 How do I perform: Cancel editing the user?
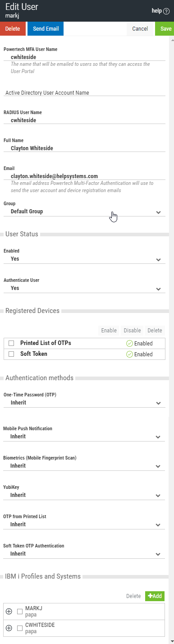click(140, 28)
